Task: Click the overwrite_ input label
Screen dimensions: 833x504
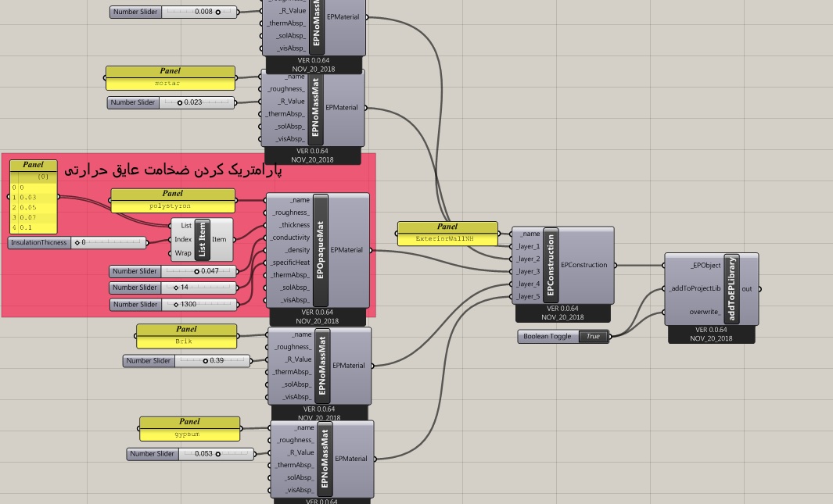Action: click(706, 312)
